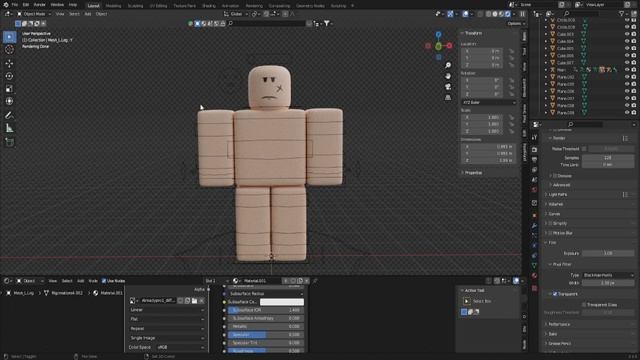The image size is (640, 360).
Task: Hide Cube.003 with its eye icon
Action: coord(627,34)
